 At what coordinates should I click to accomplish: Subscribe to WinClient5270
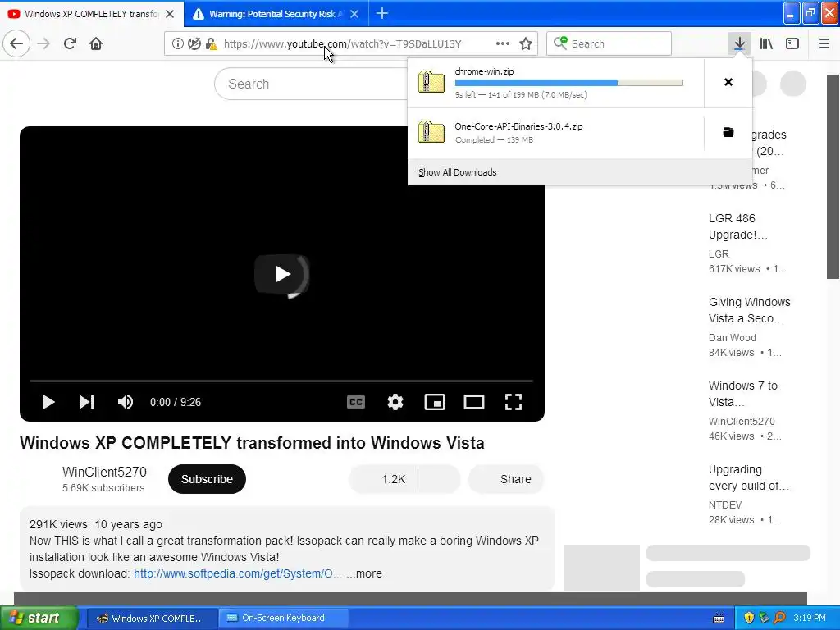pyautogui.click(x=207, y=479)
